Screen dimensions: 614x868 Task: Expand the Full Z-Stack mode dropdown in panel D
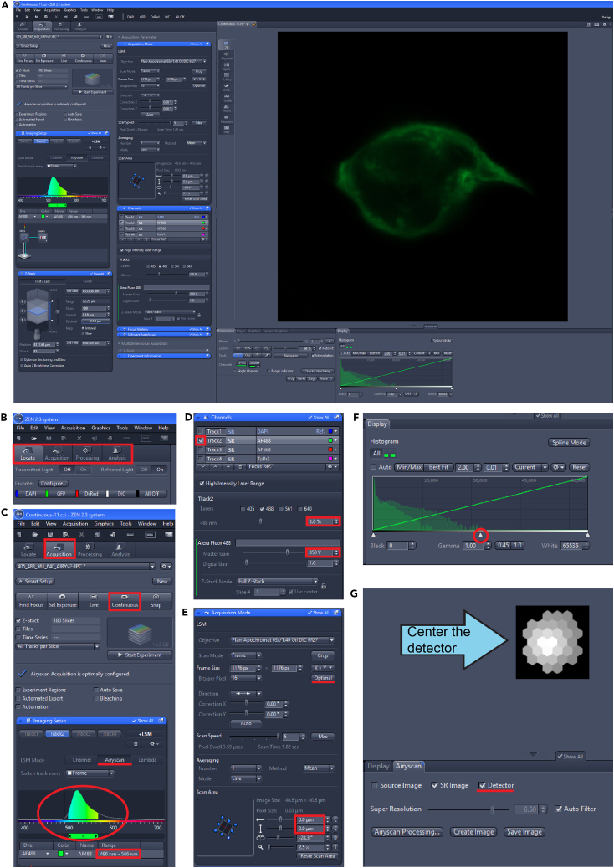[278, 581]
